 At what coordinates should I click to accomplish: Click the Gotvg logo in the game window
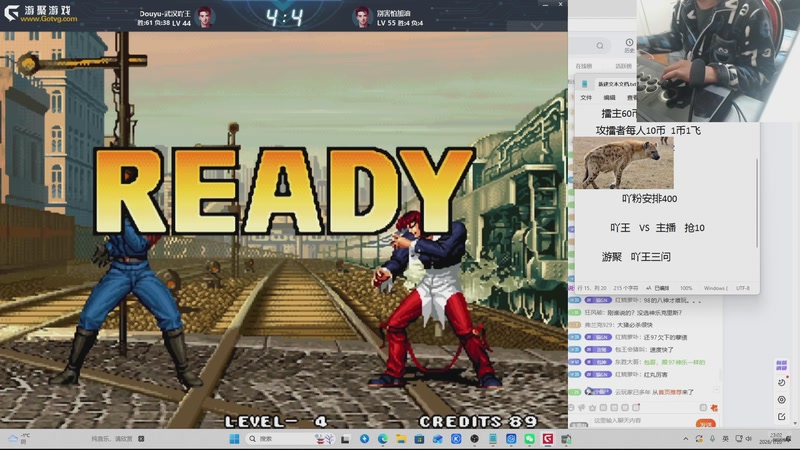tap(41, 14)
